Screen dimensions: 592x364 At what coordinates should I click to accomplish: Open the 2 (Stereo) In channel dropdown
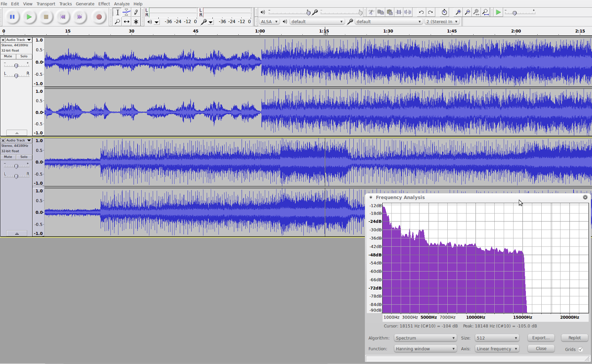pyautogui.click(x=442, y=21)
